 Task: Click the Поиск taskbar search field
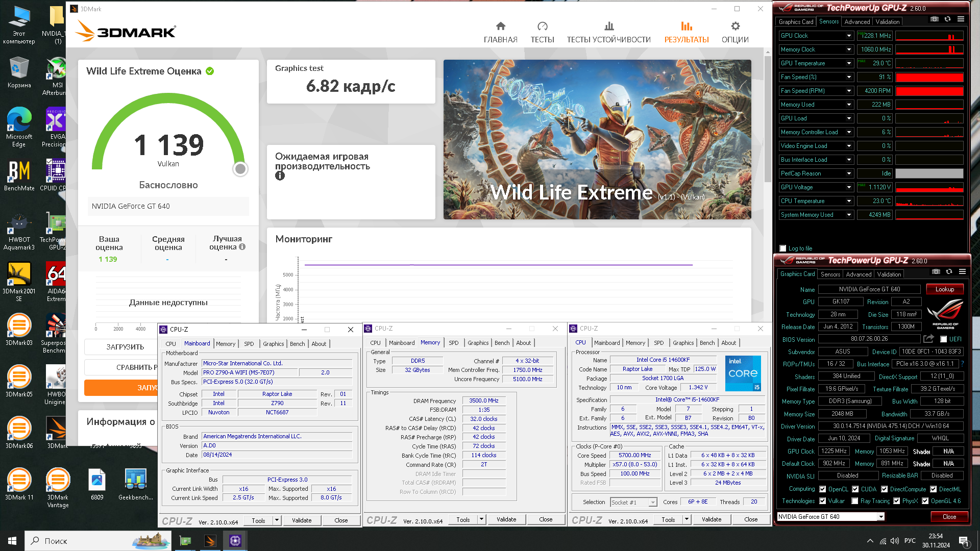point(97,541)
